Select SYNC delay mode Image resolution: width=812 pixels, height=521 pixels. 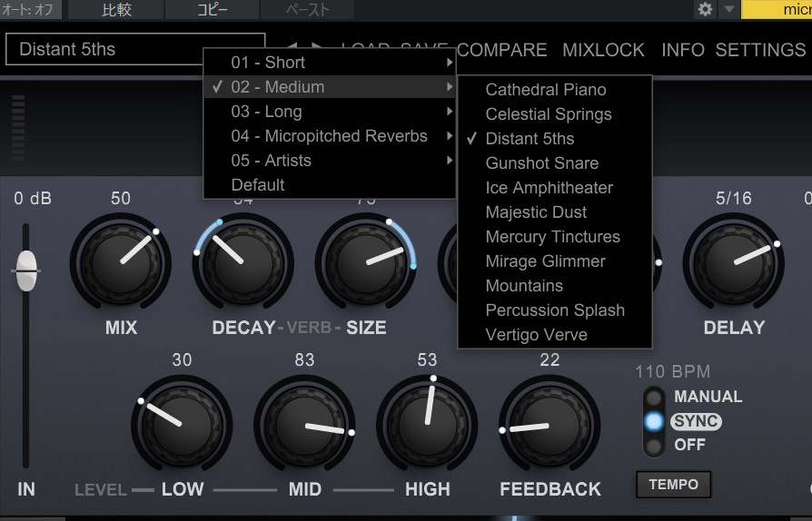[652, 422]
